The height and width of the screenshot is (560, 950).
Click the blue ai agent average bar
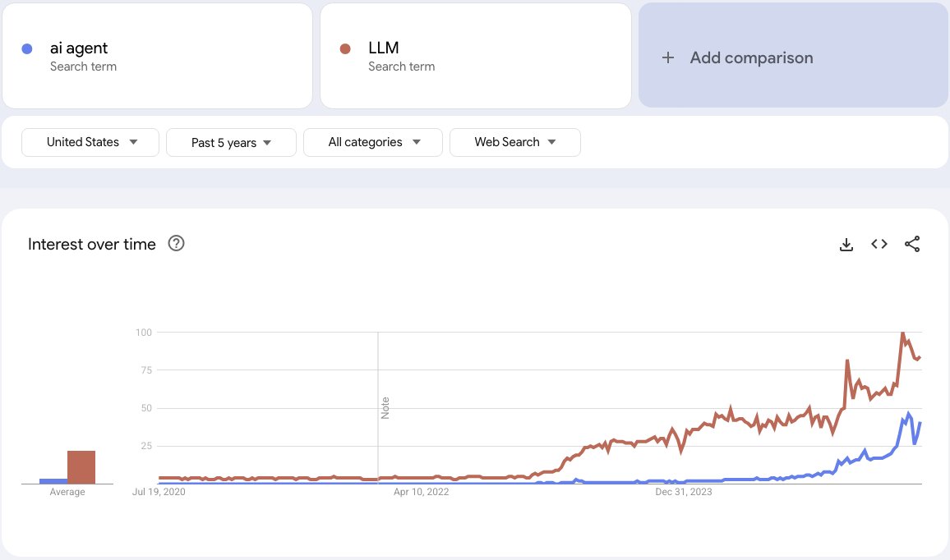coord(53,481)
